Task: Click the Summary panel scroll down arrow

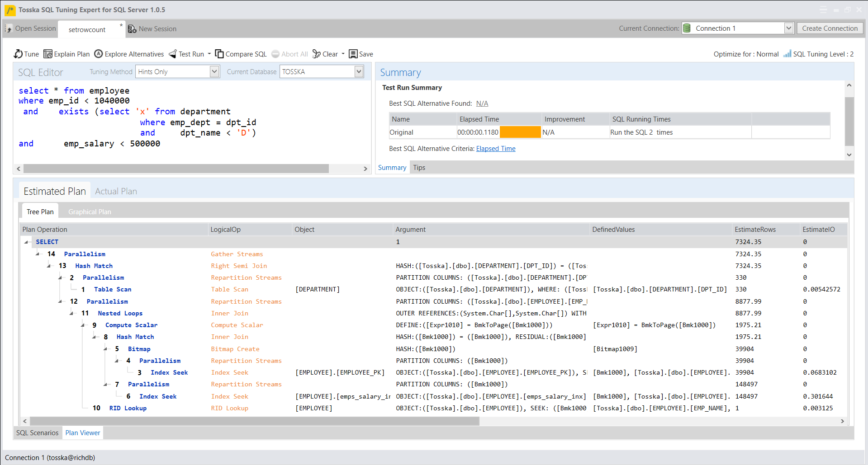Action: point(849,155)
